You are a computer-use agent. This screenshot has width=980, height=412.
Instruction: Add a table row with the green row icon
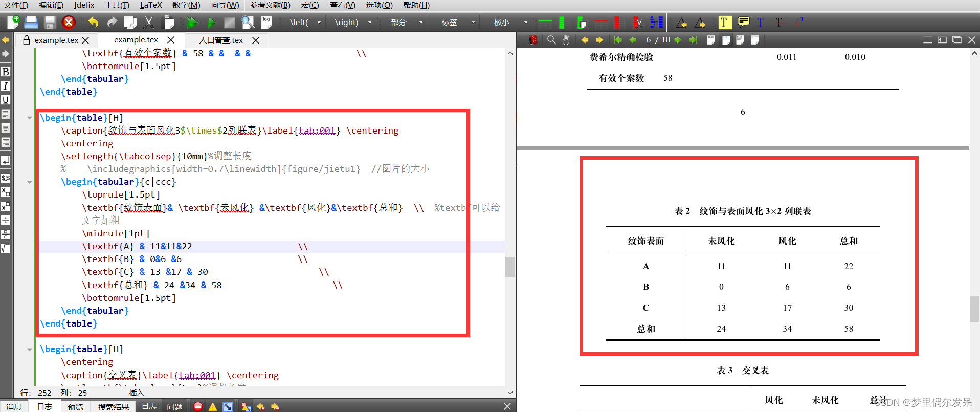coord(545,22)
